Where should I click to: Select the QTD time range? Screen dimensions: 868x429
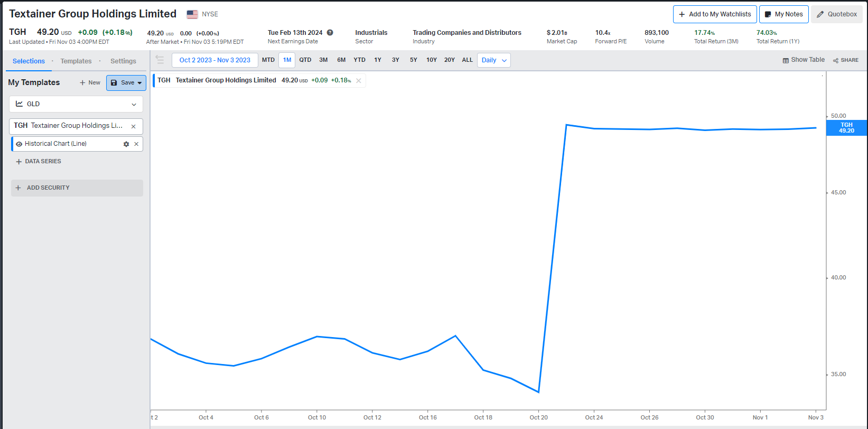point(305,60)
